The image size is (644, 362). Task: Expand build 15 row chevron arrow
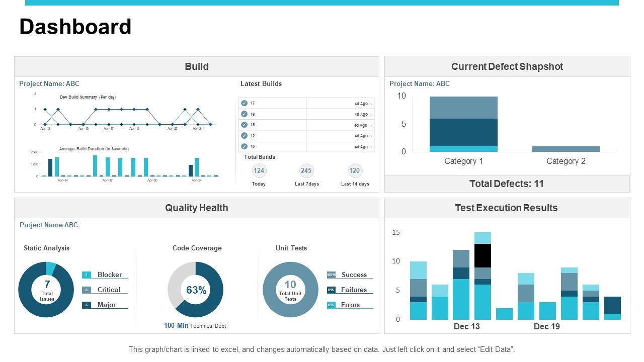371,125
